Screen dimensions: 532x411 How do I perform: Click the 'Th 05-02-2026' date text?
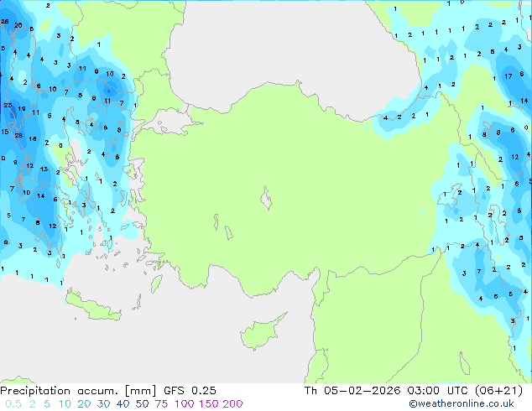pyautogui.click(x=352, y=391)
